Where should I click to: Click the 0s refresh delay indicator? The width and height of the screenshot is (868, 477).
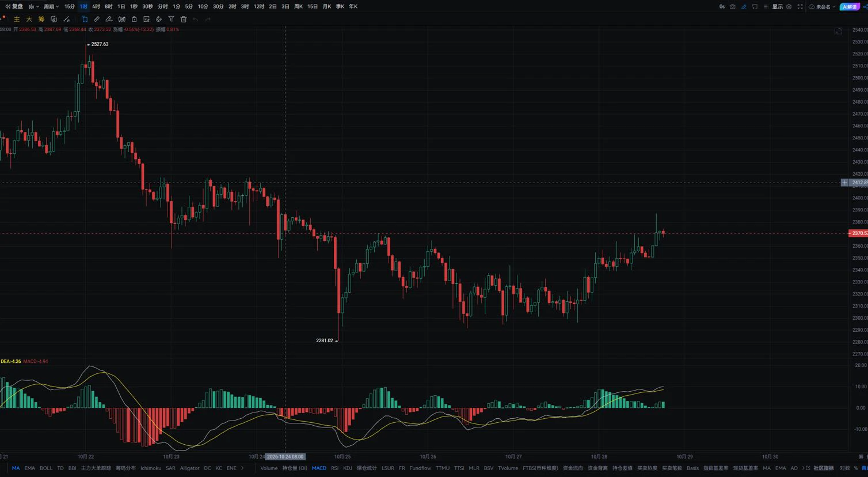click(722, 6)
